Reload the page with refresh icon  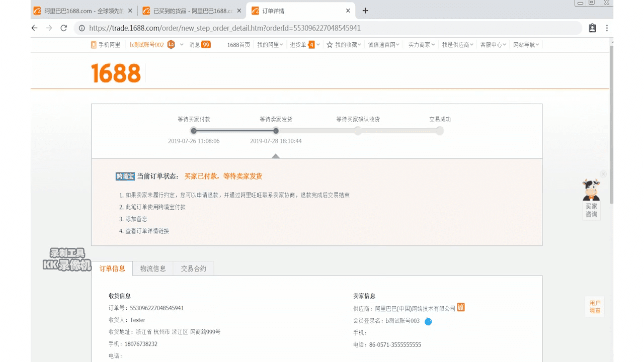pyautogui.click(x=63, y=28)
